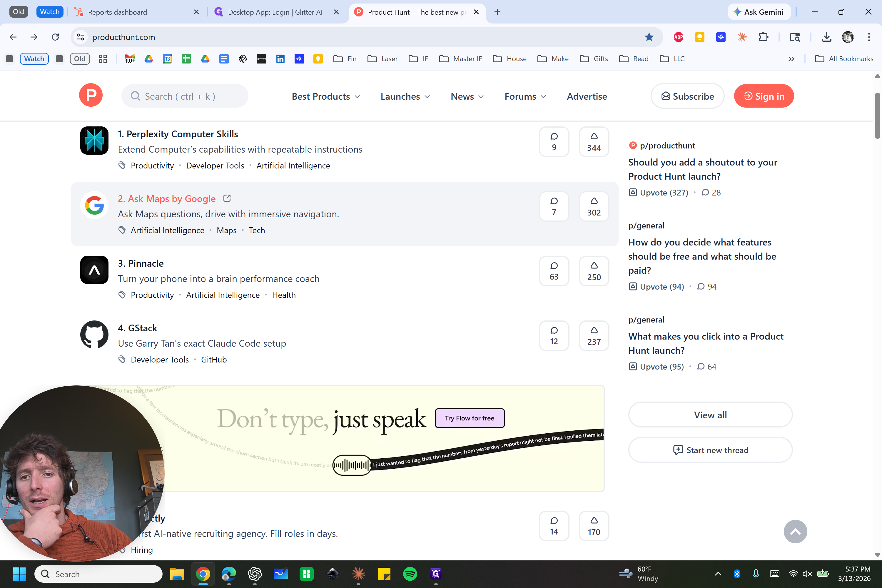Upvote Ask Maps by Google

point(594,206)
